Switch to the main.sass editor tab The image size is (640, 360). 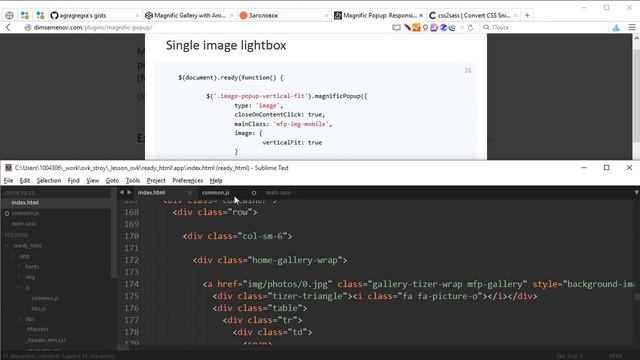(278, 193)
